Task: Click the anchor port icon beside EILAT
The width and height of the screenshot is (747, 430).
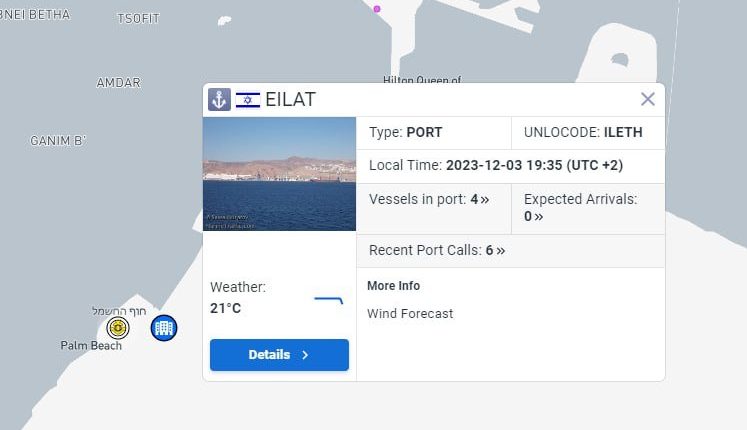Action: point(219,99)
